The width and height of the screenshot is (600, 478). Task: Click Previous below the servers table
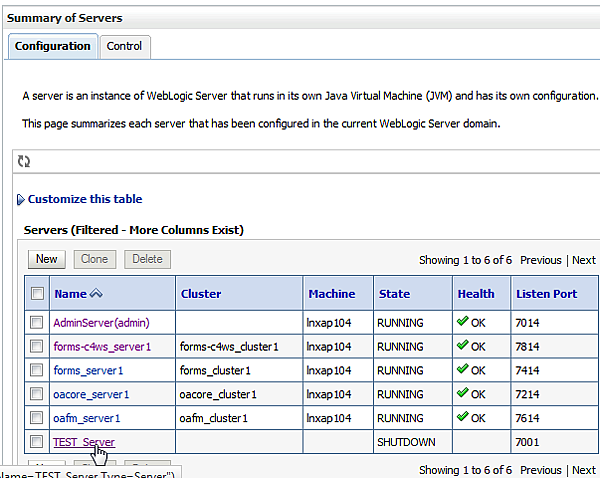point(541,470)
